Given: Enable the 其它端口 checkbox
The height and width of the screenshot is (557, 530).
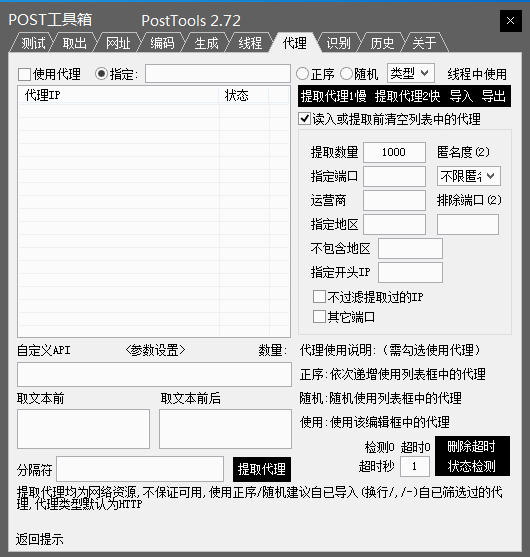Looking at the screenshot, I should point(319,316).
